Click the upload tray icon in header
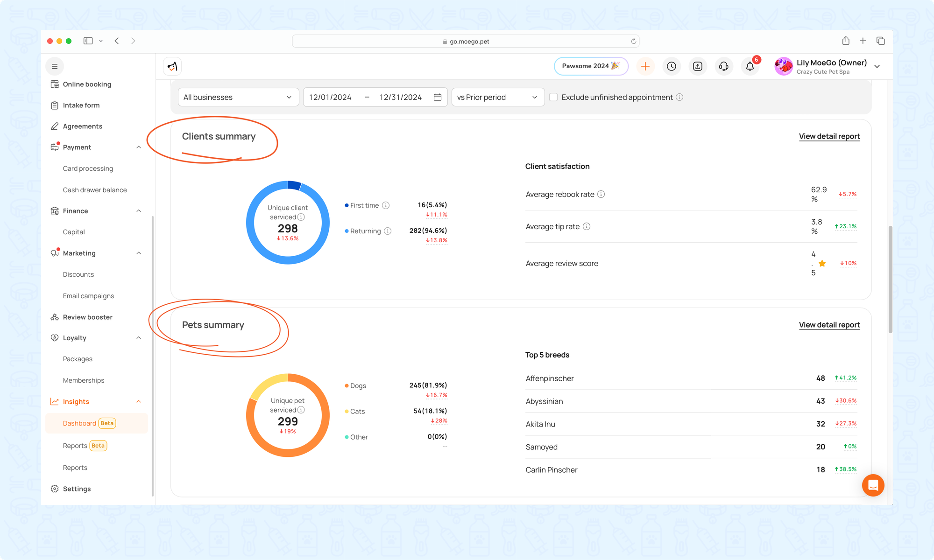 (x=698, y=66)
